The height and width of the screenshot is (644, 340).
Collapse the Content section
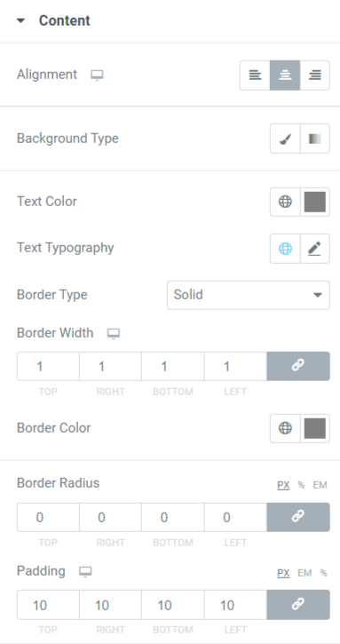(x=21, y=21)
